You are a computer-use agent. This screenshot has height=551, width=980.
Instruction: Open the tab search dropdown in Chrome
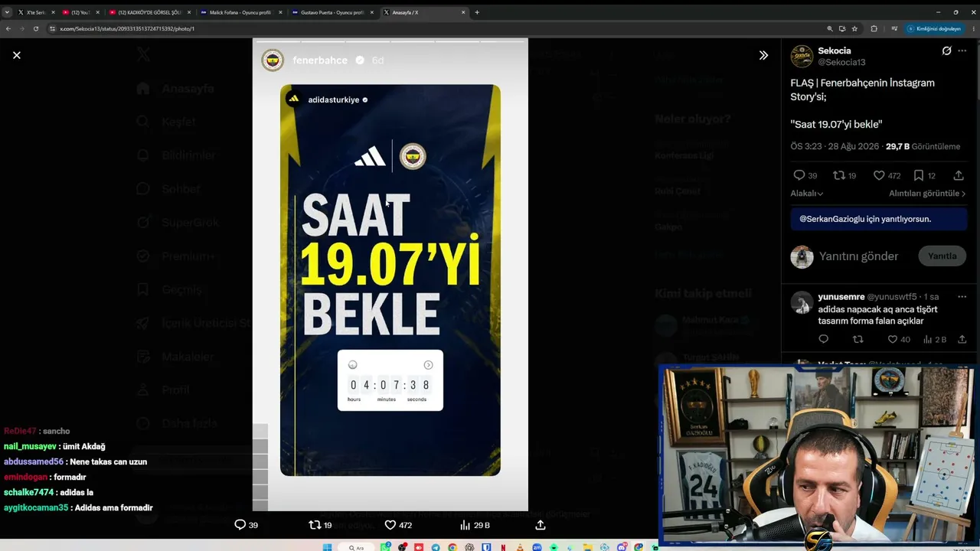click(x=7, y=12)
